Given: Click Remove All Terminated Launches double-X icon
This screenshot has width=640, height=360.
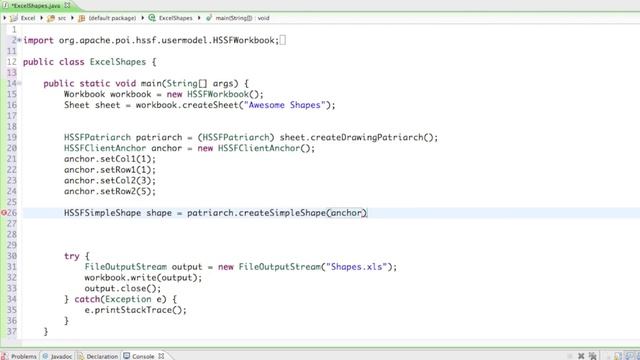Looking at the screenshot, I should [x=593, y=356].
